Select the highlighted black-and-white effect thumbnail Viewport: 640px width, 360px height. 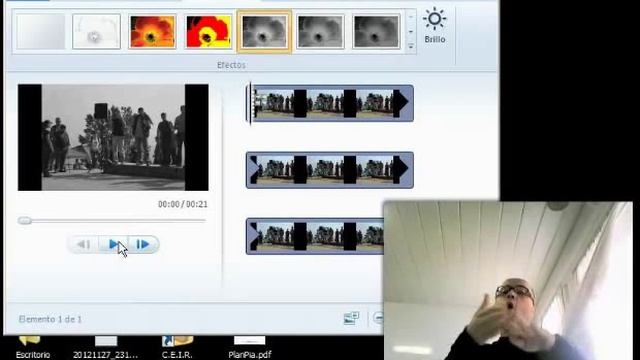click(x=264, y=32)
